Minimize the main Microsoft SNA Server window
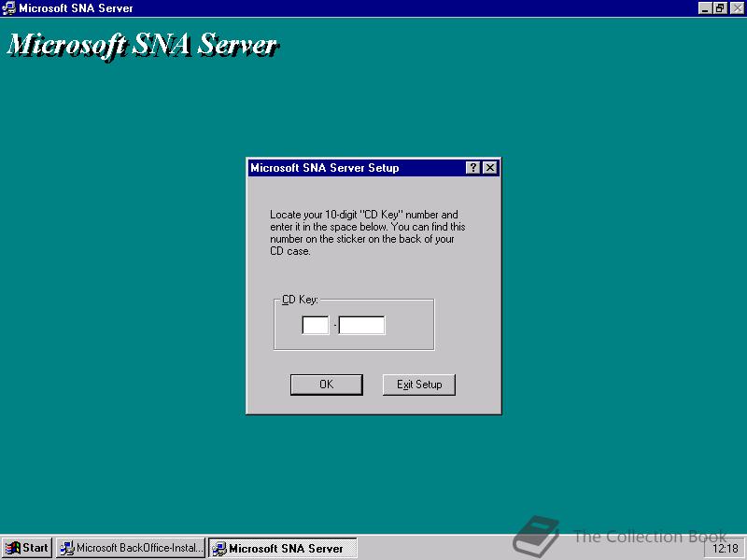The width and height of the screenshot is (747, 560). pos(706,8)
